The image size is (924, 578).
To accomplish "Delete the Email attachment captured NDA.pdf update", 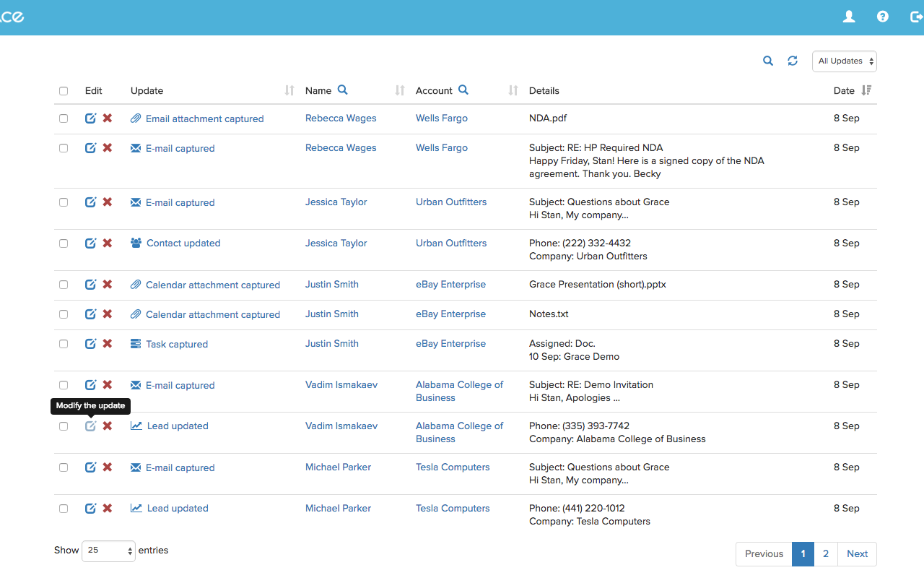I will (108, 118).
